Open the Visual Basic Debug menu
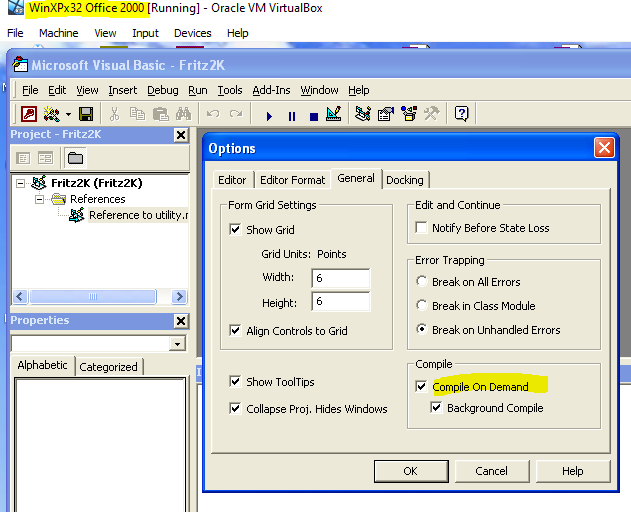This screenshot has height=512, width=631. (163, 90)
